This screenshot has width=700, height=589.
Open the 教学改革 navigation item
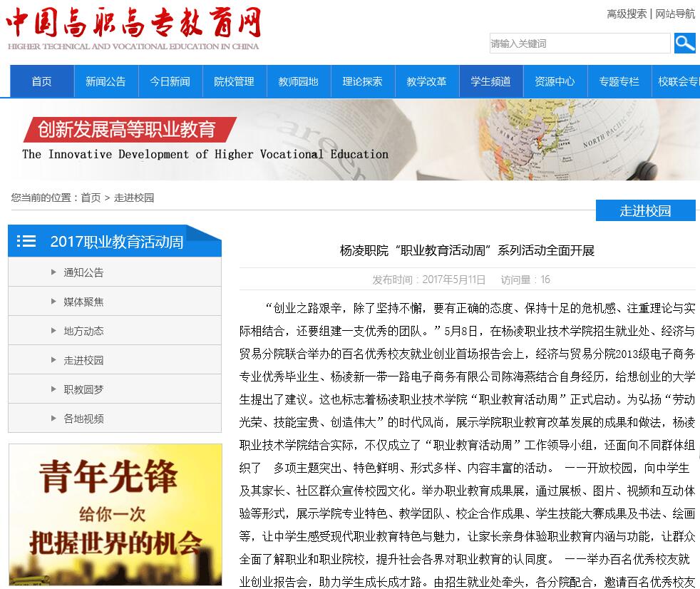(x=426, y=81)
